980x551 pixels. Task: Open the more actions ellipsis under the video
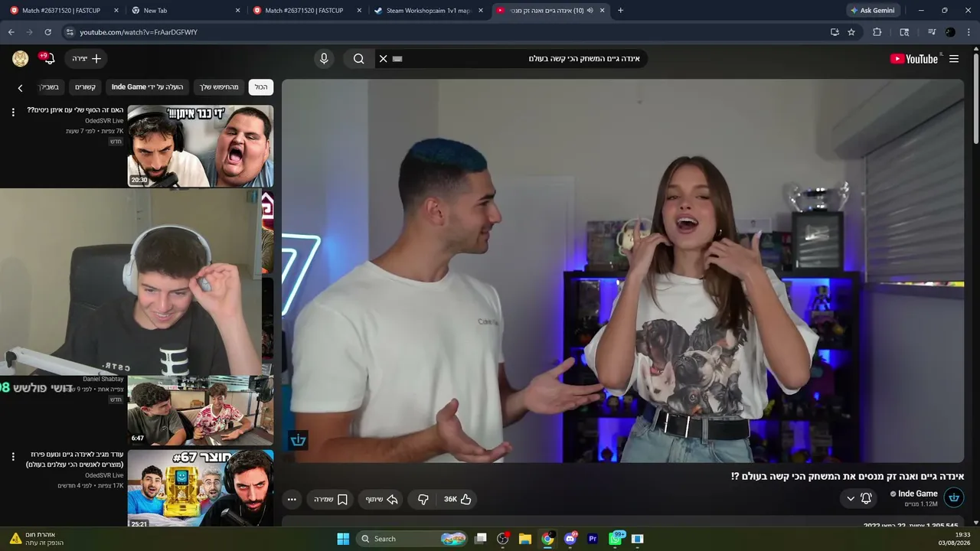[x=292, y=499]
